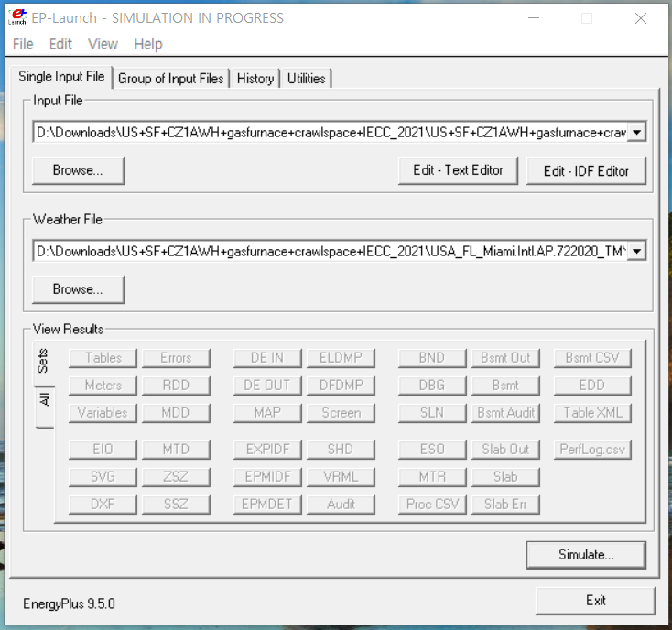672x630 pixels.
Task: Select the Sets vertical tab
Action: click(x=44, y=362)
